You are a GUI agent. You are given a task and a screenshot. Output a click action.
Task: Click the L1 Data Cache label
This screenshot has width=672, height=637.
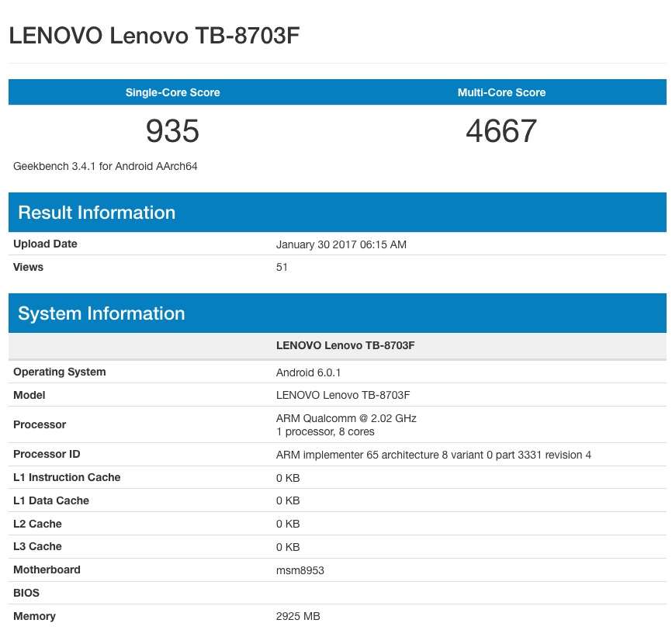tap(51, 500)
